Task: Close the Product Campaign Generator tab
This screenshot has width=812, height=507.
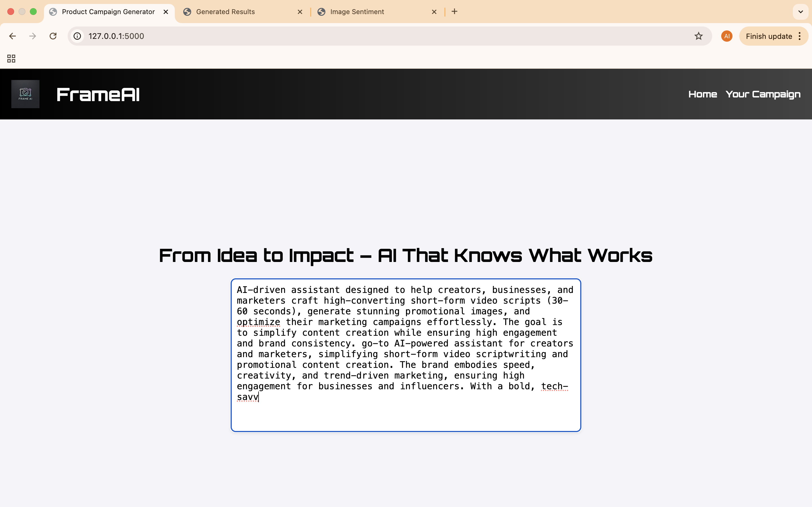Action: (166, 12)
